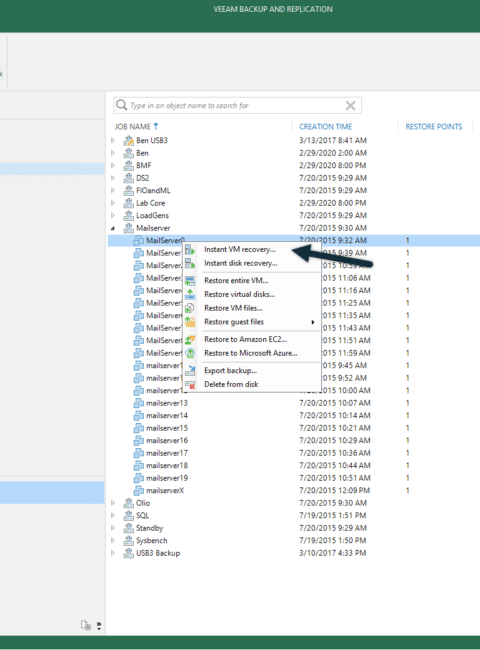Click the Export backup icon
Image resolution: width=480 pixels, height=650 pixels.
(190, 371)
